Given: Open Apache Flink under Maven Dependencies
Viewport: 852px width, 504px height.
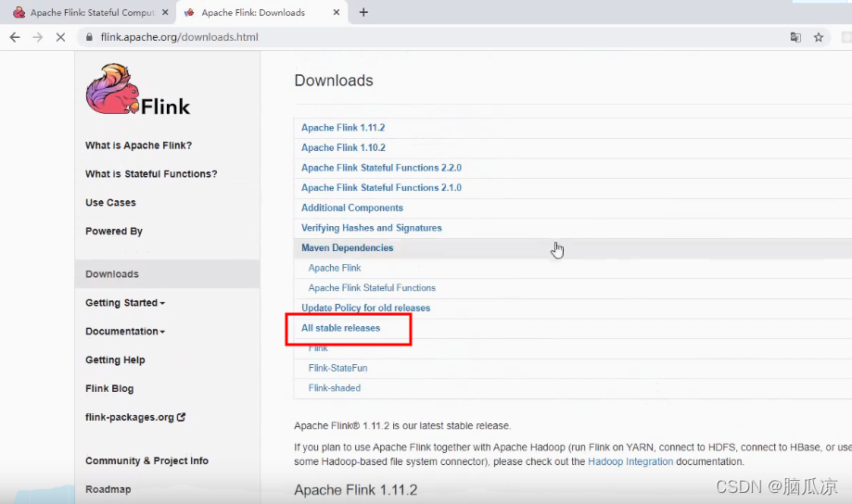Looking at the screenshot, I should [335, 268].
